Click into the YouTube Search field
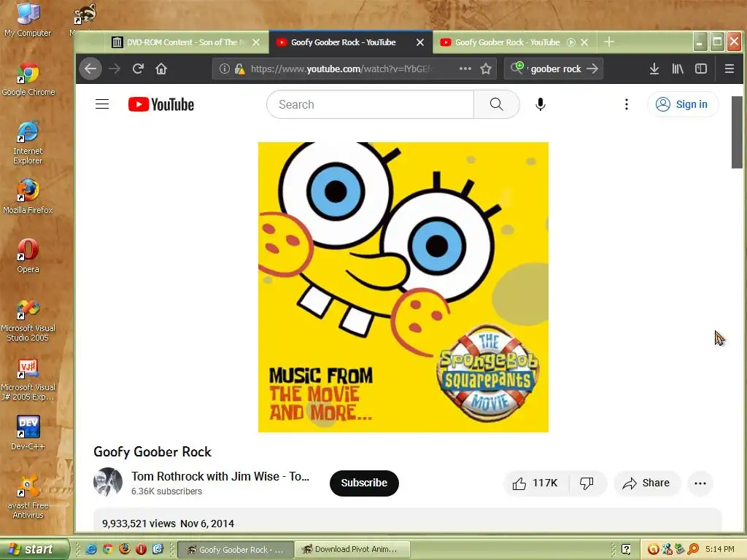This screenshot has height=560, width=747. (x=370, y=104)
